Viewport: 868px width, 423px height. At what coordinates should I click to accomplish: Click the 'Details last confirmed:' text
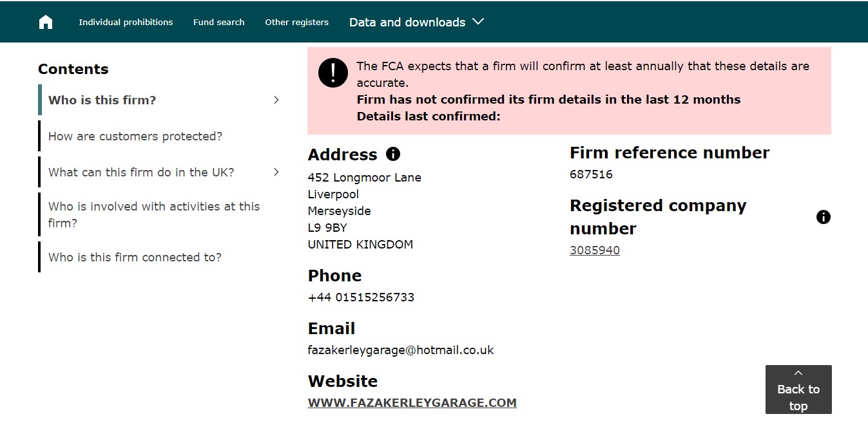coord(429,116)
